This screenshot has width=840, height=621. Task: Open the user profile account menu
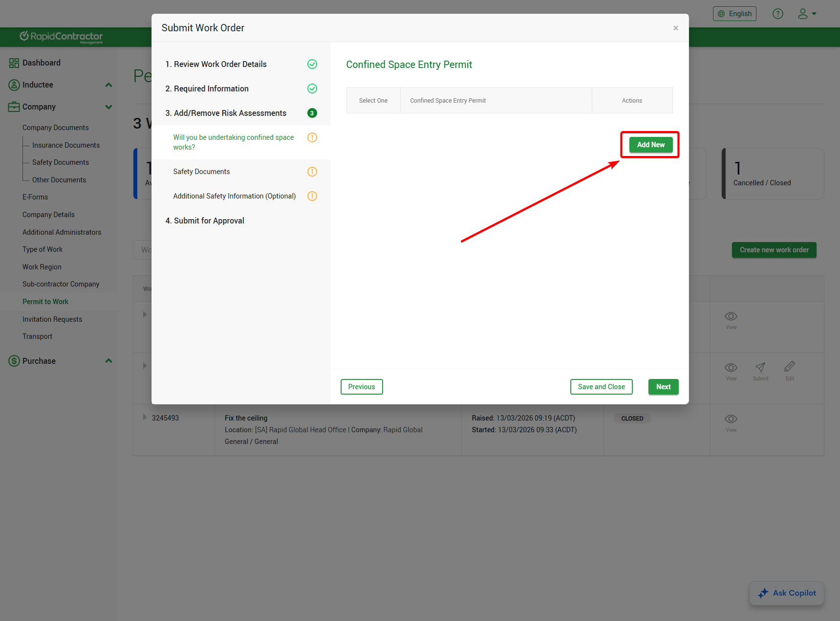[807, 14]
